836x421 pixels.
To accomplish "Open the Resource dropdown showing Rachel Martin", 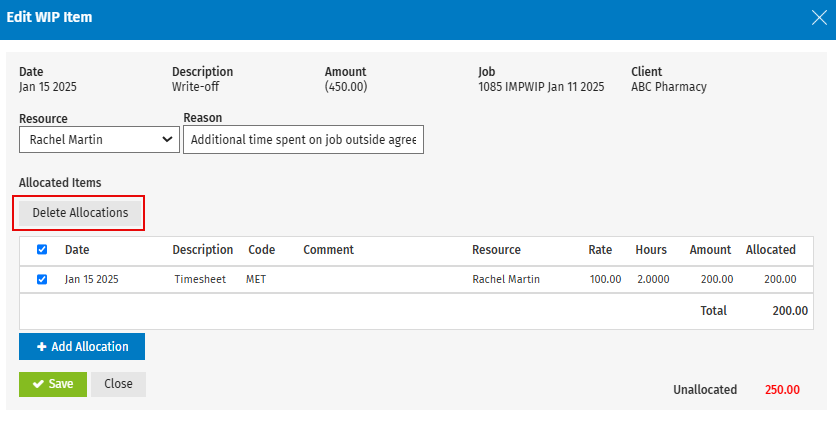I will pyautogui.click(x=99, y=140).
